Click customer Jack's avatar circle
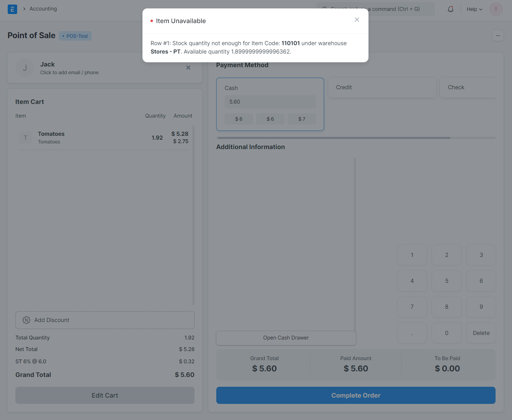 pos(25,68)
